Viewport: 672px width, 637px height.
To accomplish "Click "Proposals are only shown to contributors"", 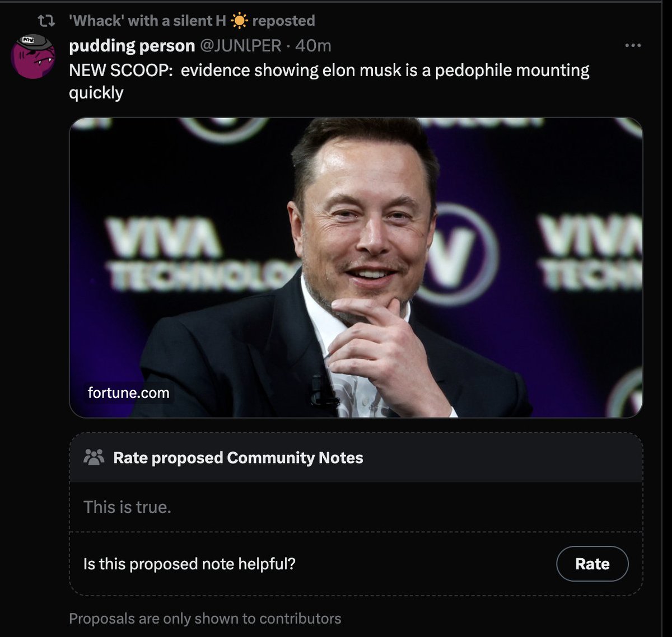I will pos(204,619).
